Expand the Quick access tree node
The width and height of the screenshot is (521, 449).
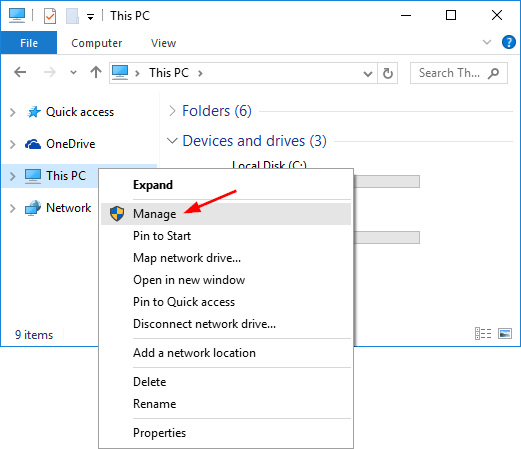tap(13, 112)
